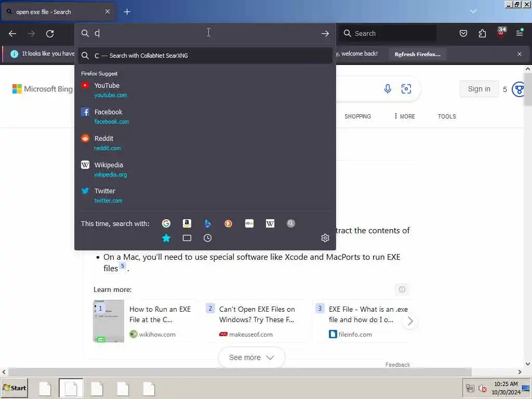Image resolution: width=532 pixels, height=399 pixels.
Task: Click the taskbar clock 10:25 AM
Action: pos(506,384)
